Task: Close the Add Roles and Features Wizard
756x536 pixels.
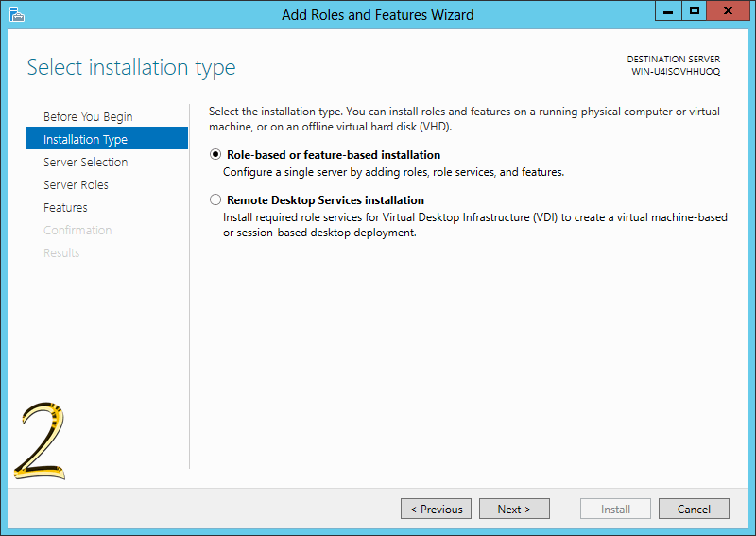Action: point(728,11)
